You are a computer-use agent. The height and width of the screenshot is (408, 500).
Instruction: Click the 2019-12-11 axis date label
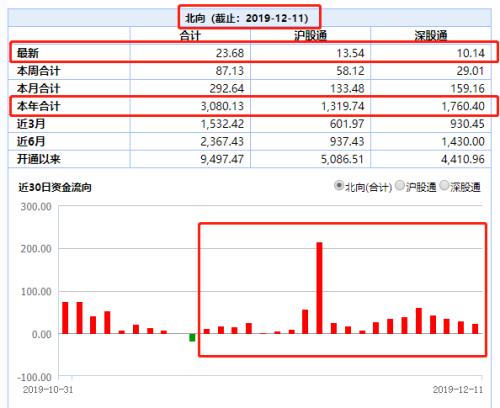coord(457,389)
